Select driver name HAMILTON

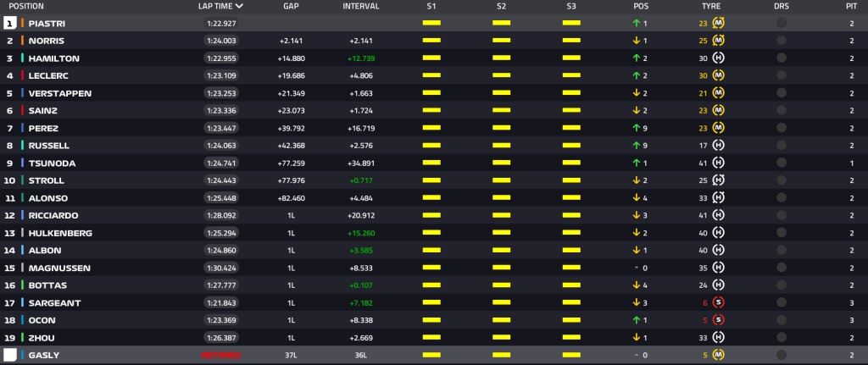pos(53,58)
